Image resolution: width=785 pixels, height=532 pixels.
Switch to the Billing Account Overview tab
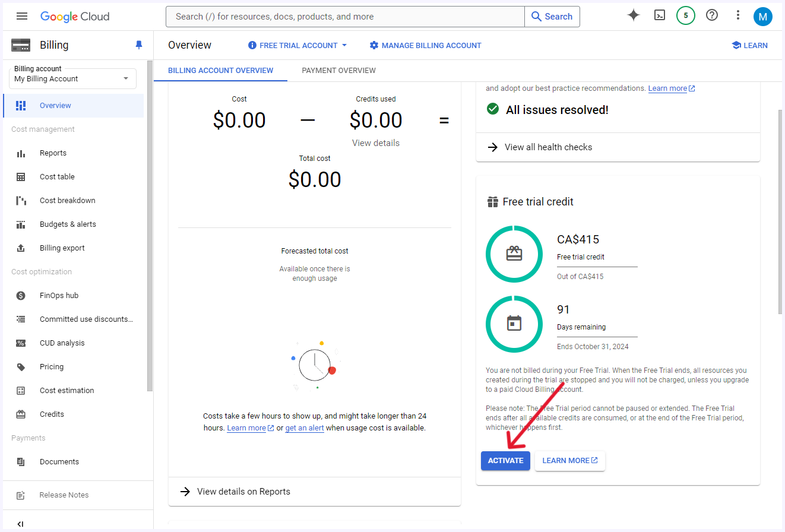(220, 70)
